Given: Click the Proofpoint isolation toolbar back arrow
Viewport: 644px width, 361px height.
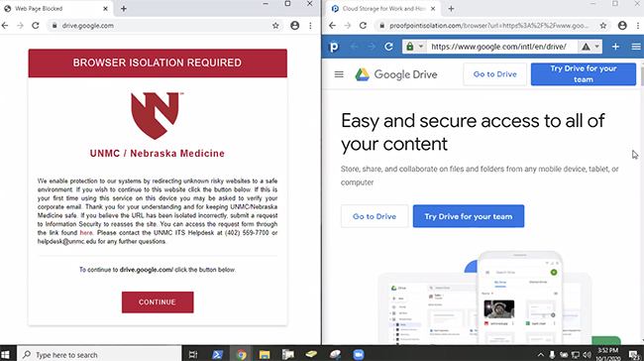Looking at the screenshot, I should point(354,47).
